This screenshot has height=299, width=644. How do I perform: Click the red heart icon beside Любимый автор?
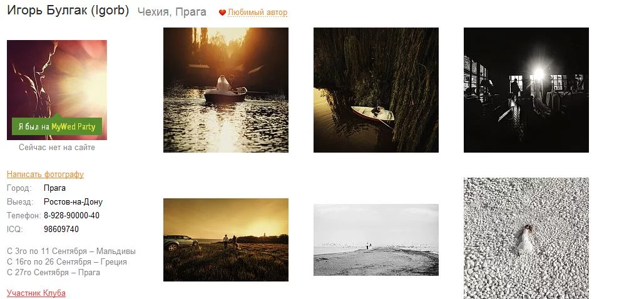tap(222, 13)
